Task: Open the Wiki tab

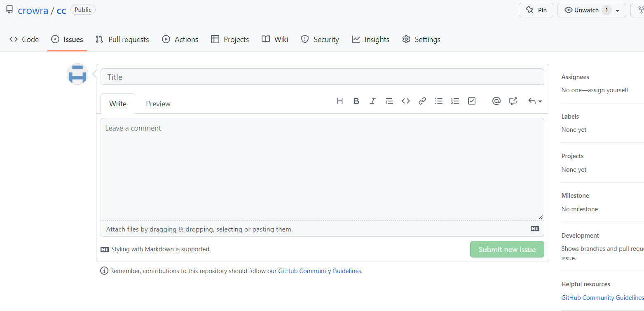Action: click(x=275, y=40)
